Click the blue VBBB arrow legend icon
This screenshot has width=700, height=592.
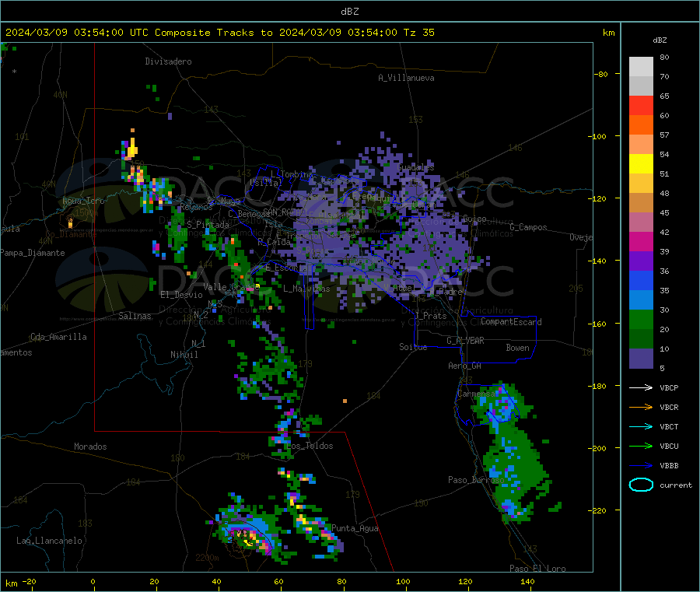coord(641,465)
